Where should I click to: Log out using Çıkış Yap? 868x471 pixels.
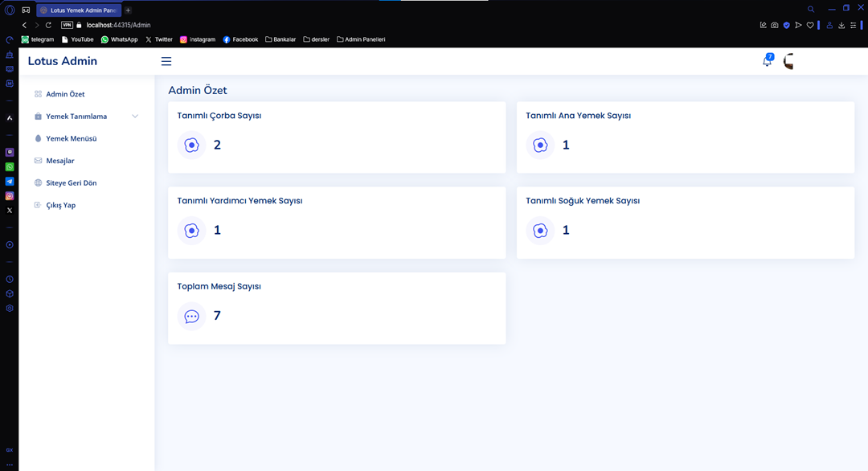[x=60, y=205]
